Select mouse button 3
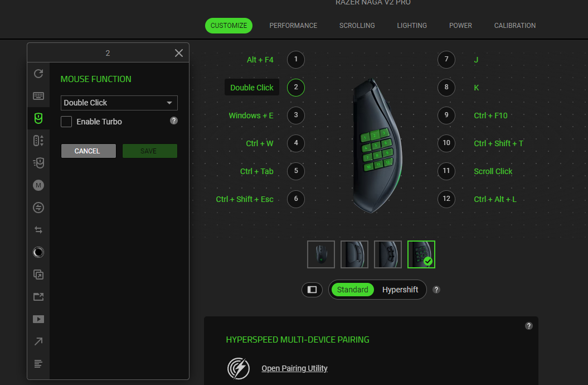The image size is (588, 385). coord(296,115)
